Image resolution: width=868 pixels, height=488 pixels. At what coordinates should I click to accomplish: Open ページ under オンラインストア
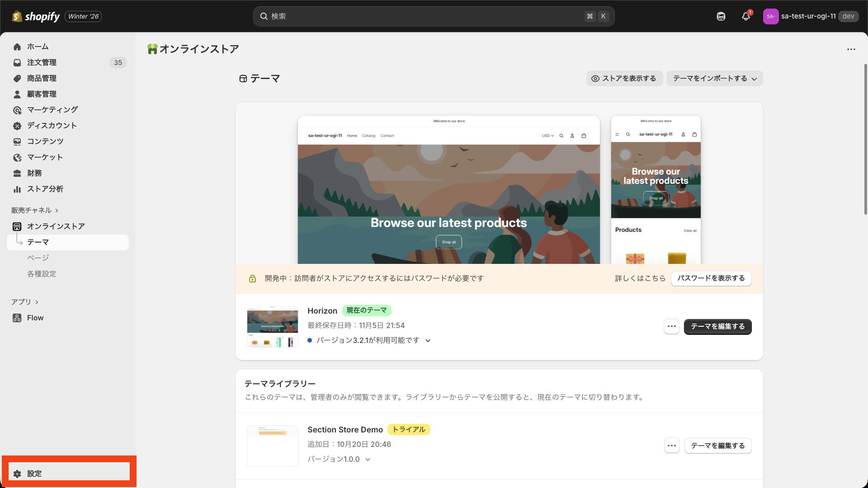pos(38,258)
